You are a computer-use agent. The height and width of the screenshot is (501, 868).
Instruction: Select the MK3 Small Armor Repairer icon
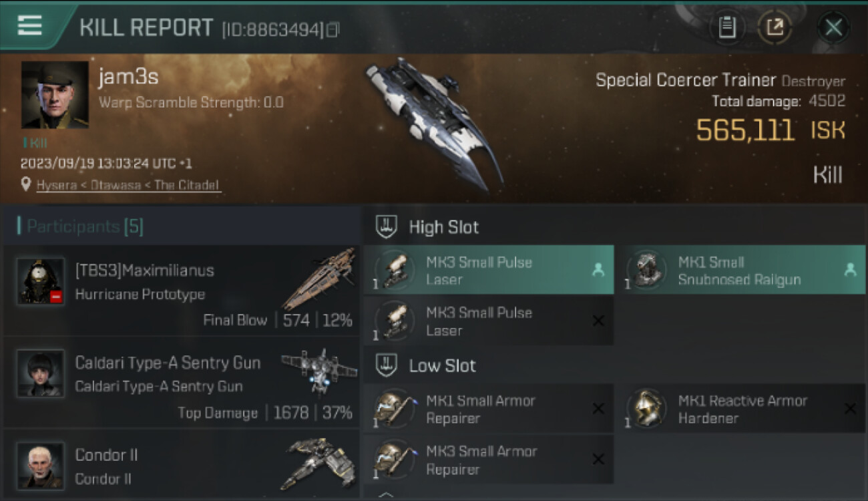coord(395,460)
